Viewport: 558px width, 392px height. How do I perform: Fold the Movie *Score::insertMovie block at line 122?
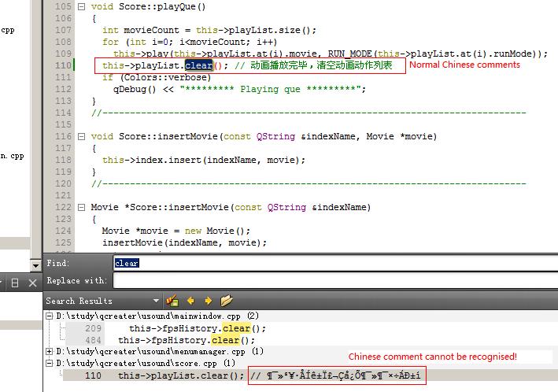(x=81, y=208)
